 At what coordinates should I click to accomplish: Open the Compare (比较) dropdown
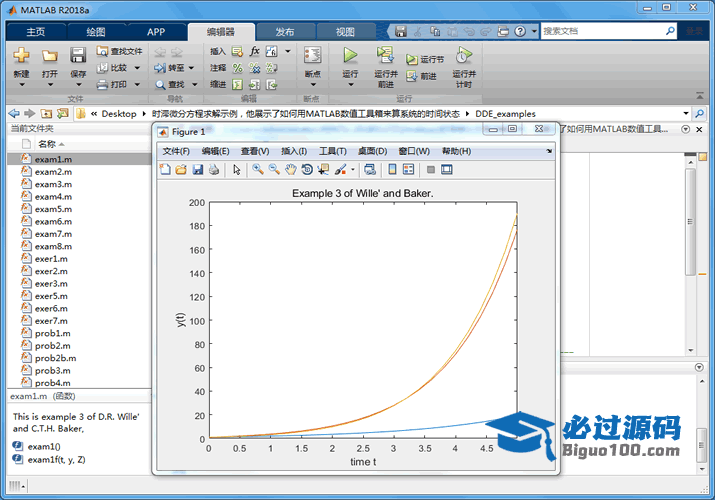coord(137,68)
